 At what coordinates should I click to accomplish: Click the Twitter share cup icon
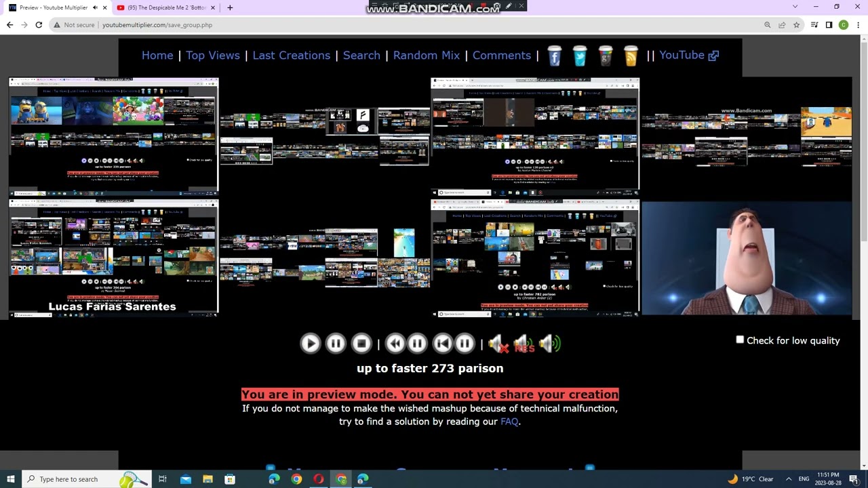click(580, 56)
